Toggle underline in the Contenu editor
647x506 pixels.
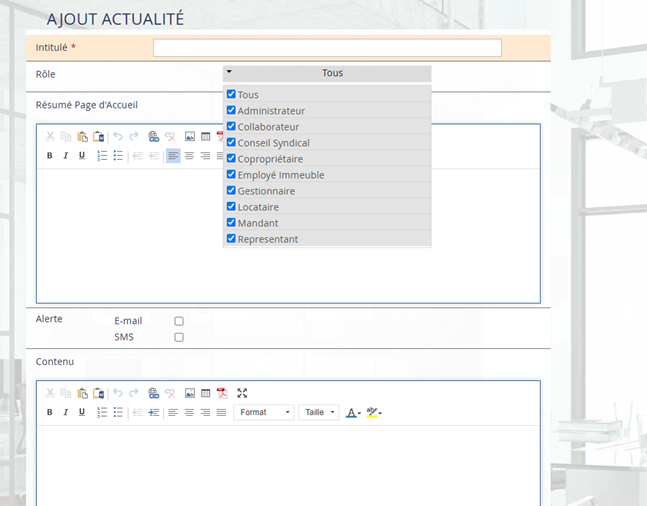pos(81,412)
